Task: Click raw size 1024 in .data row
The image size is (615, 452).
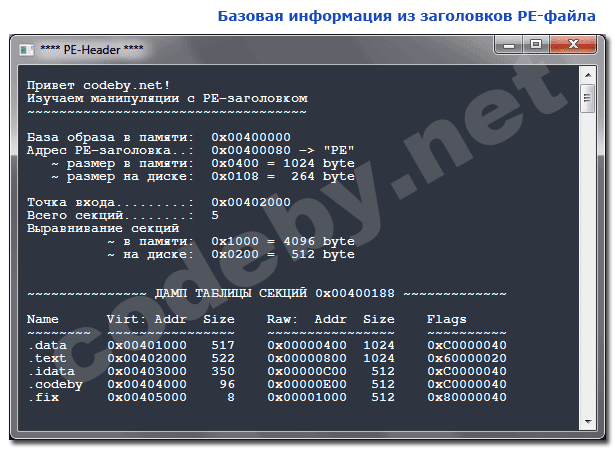Action: [x=379, y=345]
